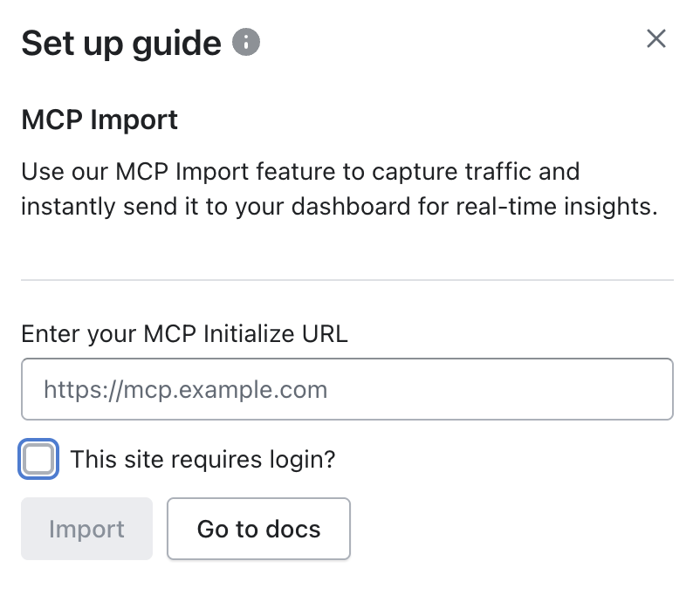Close the Set up guide panel
This screenshot has width=700, height=602.
pyautogui.click(x=655, y=39)
